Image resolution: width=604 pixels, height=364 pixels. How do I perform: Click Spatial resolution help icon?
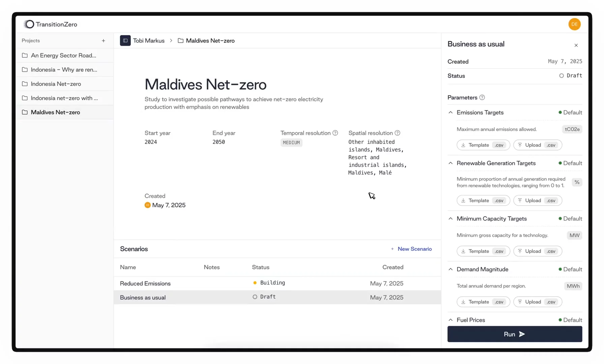397,133
